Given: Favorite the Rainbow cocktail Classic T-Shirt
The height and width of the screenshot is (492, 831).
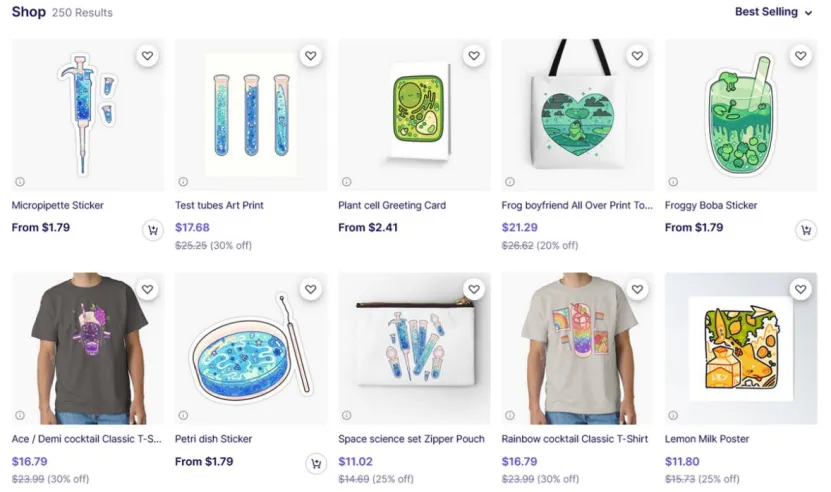Looking at the screenshot, I should coord(637,289).
